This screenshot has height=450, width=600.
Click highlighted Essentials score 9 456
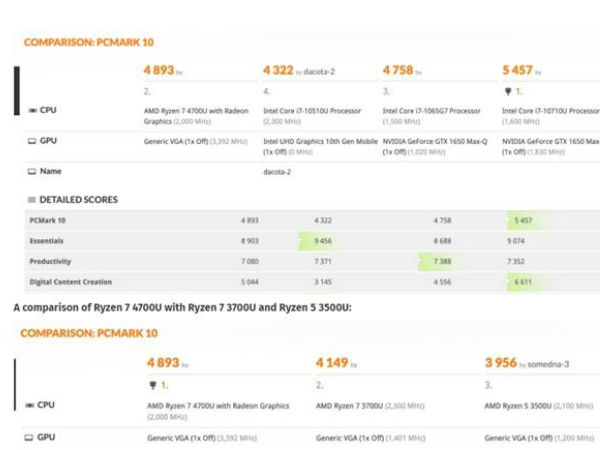tap(323, 241)
